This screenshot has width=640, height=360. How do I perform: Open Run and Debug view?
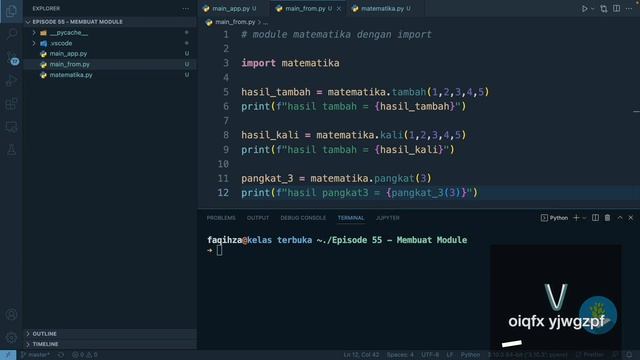[11, 80]
